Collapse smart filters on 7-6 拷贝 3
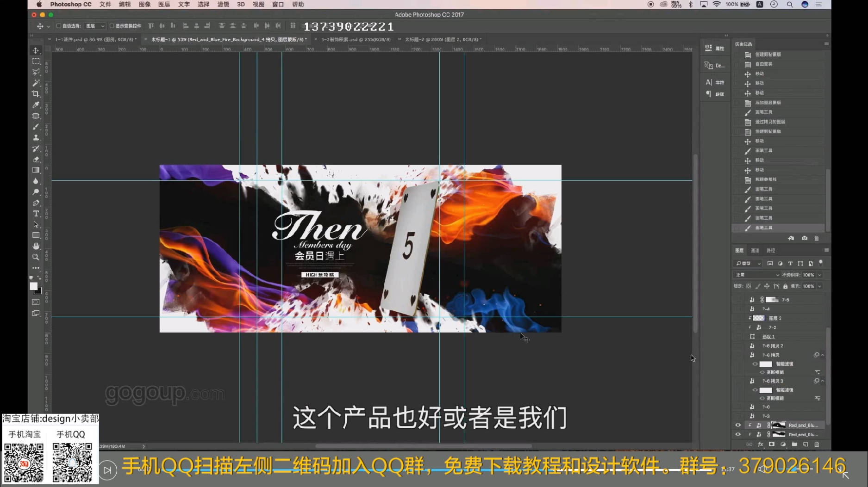The height and width of the screenshot is (487, 868). [823, 381]
